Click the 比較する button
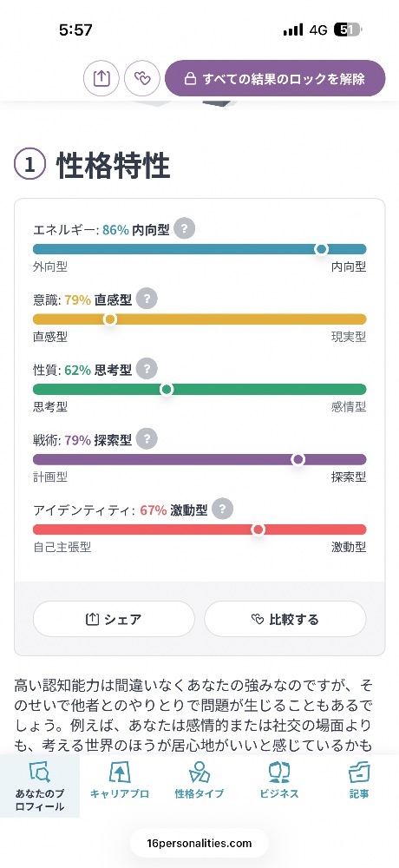 click(285, 619)
